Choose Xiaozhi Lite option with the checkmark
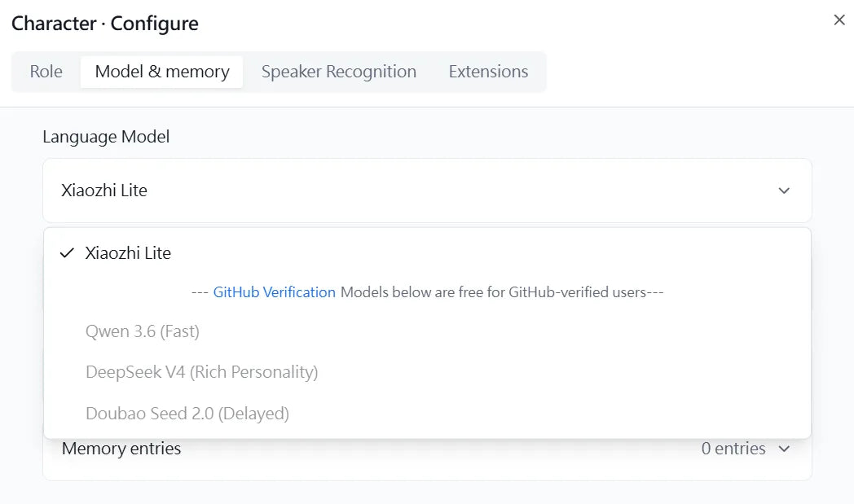Screen dimensions: 854x504 [x=427, y=253]
